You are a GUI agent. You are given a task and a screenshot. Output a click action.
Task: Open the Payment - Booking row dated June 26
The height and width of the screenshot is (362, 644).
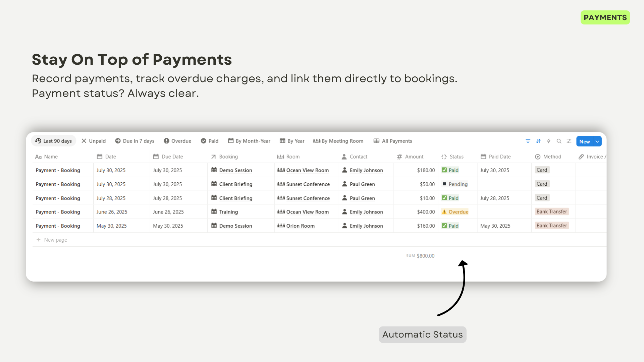(58, 212)
